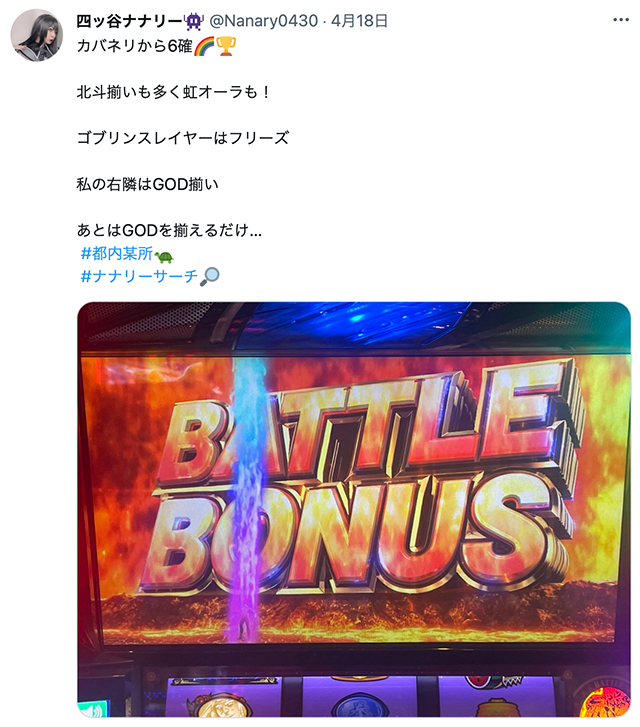Click the tweet line 私の右隣はGOD揃い
The width and height of the screenshot is (640, 727).
click(147, 184)
